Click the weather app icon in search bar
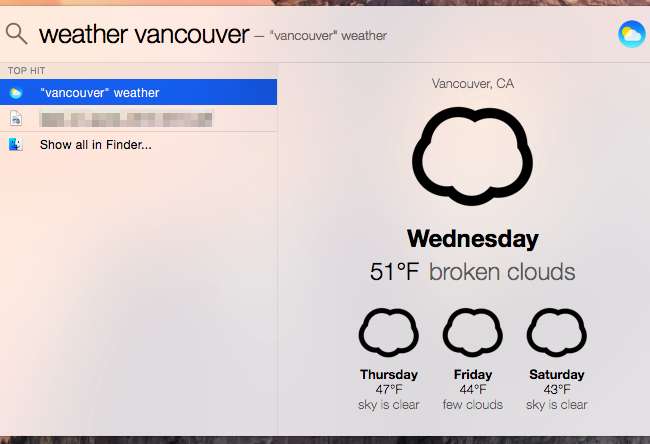This screenshot has height=444, width=650. (631, 34)
